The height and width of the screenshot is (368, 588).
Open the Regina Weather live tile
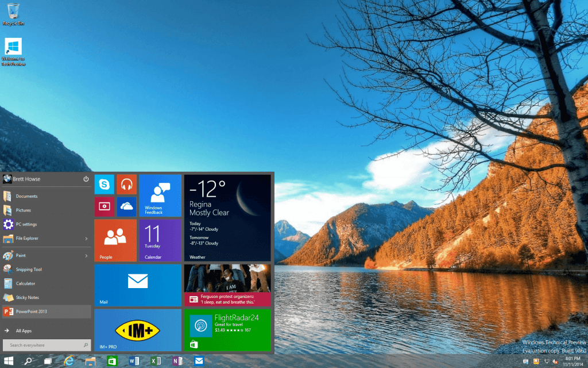click(x=227, y=218)
